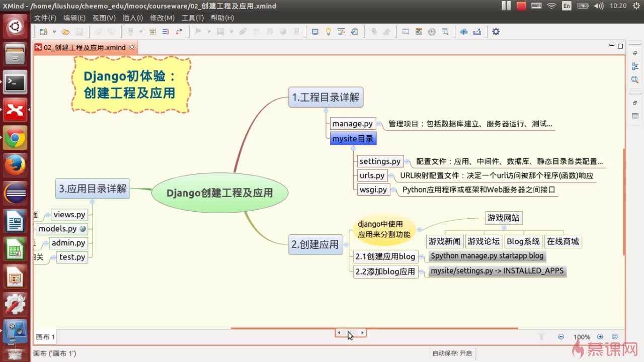The width and height of the screenshot is (644, 362).
Task: Zoom out with the minus button
Action: (561, 337)
